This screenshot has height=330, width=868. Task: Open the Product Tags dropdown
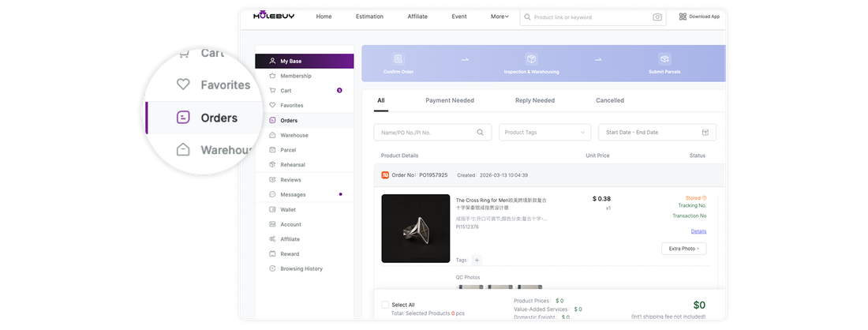click(x=544, y=133)
